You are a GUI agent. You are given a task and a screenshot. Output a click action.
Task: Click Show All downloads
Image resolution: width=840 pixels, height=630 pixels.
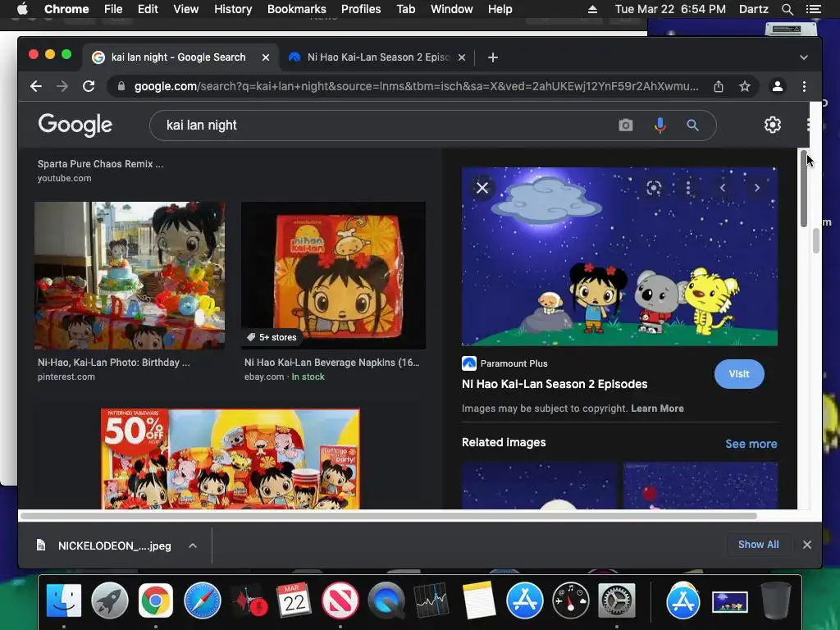coord(758,545)
